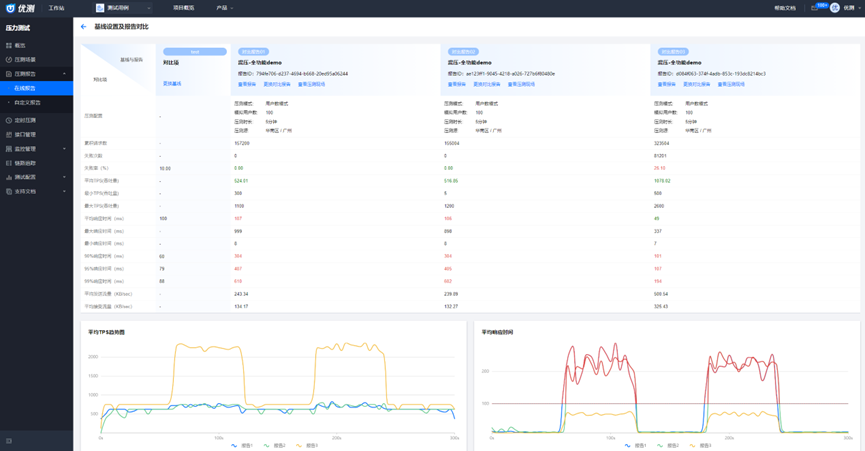865x451 pixels.
Task: Click the 定时压测 clock icon in the sidebar
Action: 8,120
